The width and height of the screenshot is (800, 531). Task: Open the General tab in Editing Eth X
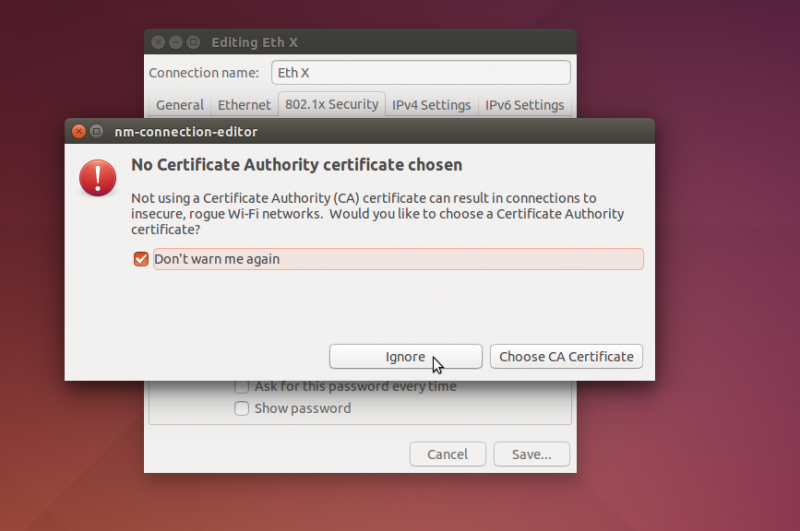(180, 105)
